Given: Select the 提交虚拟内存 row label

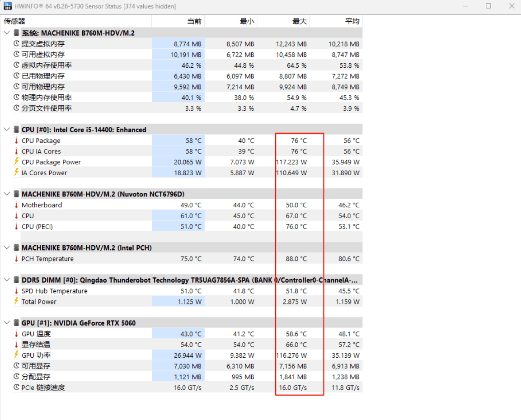Looking at the screenshot, I should point(43,44).
